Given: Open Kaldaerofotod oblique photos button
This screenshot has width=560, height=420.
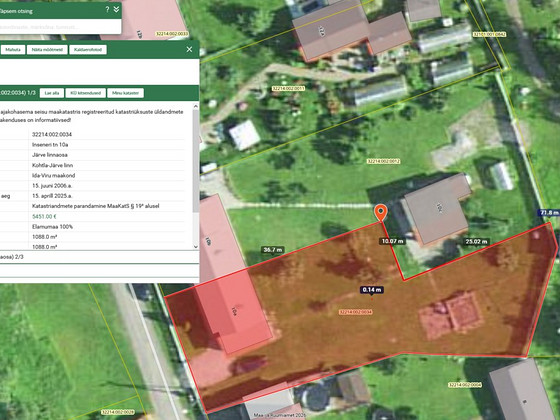Looking at the screenshot, I should (88, 50).
